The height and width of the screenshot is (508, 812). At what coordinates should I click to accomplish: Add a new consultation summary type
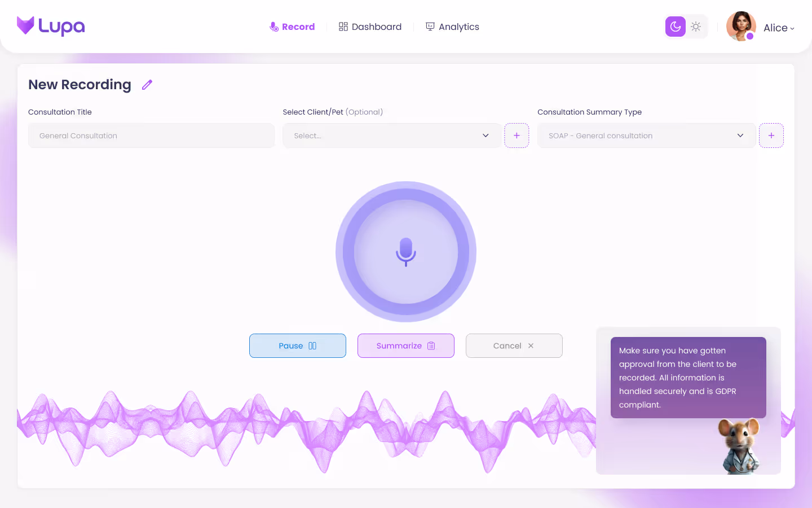point(771,135)
